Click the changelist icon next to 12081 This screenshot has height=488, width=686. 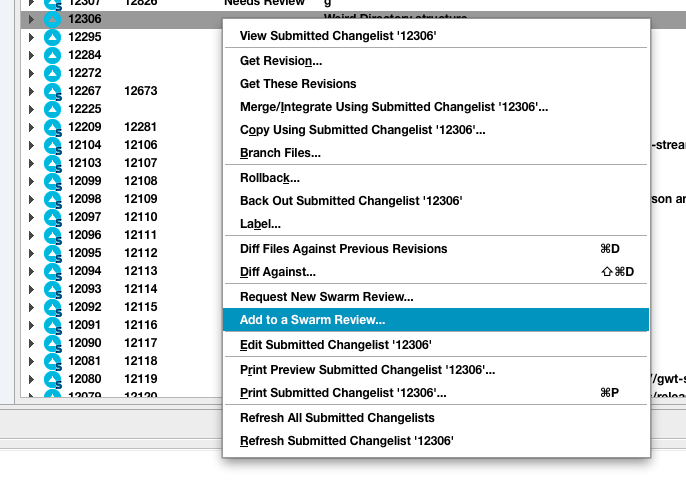[53, 361]
